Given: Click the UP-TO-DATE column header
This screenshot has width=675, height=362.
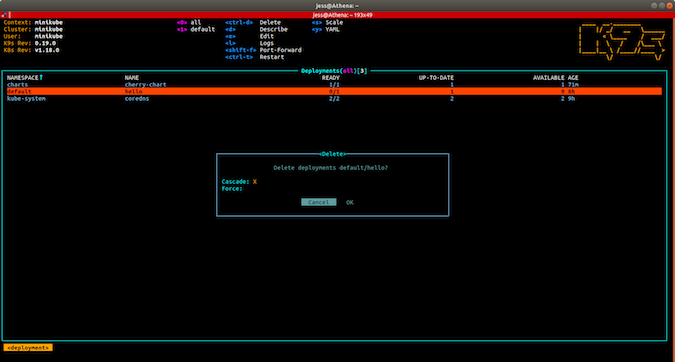Looking at the screenshot, I should pyautogui.click(x=436, y=78).
